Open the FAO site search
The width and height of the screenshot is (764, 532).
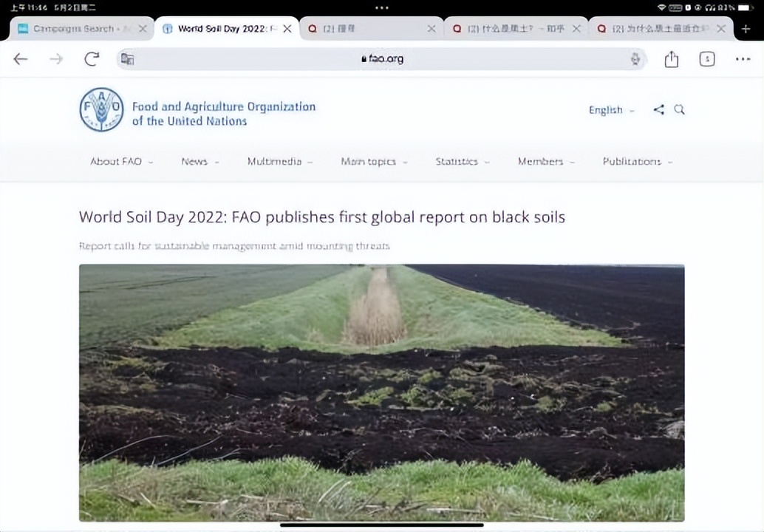[x=680, y=109]
